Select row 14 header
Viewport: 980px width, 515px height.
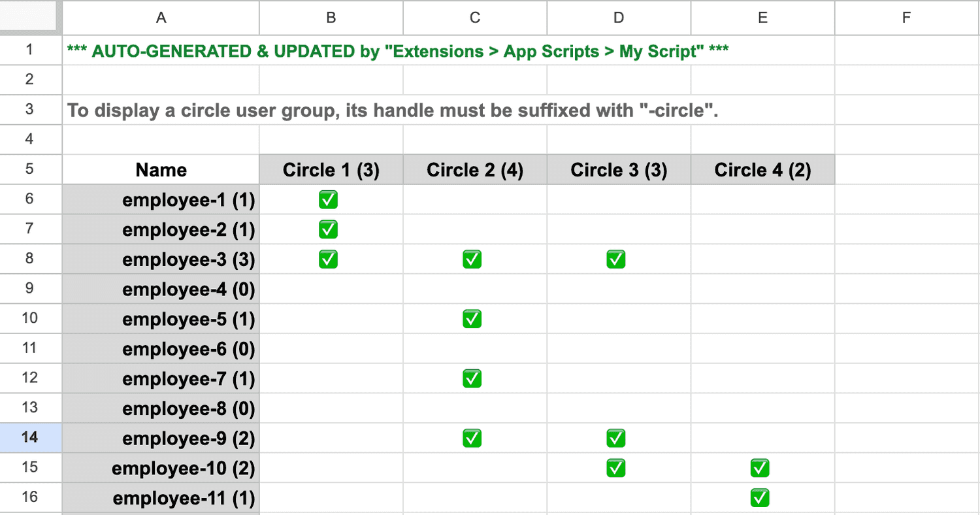[x=29, y=438]
